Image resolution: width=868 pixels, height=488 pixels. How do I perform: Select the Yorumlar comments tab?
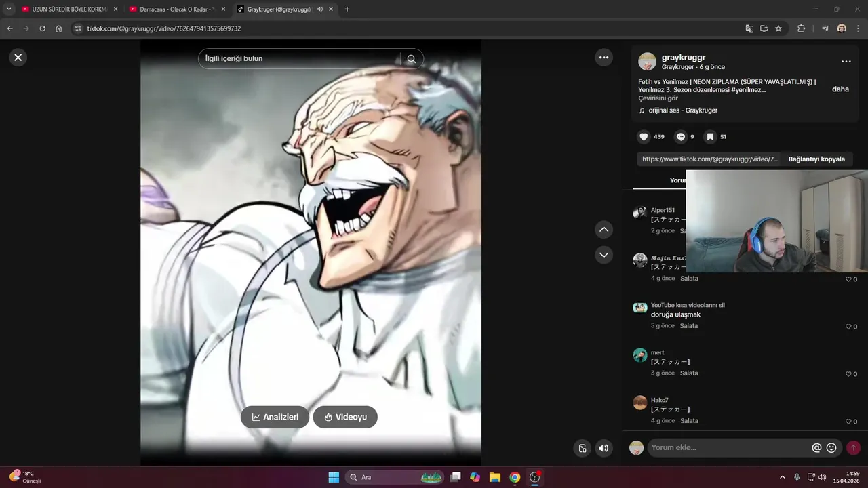[679, 180]
